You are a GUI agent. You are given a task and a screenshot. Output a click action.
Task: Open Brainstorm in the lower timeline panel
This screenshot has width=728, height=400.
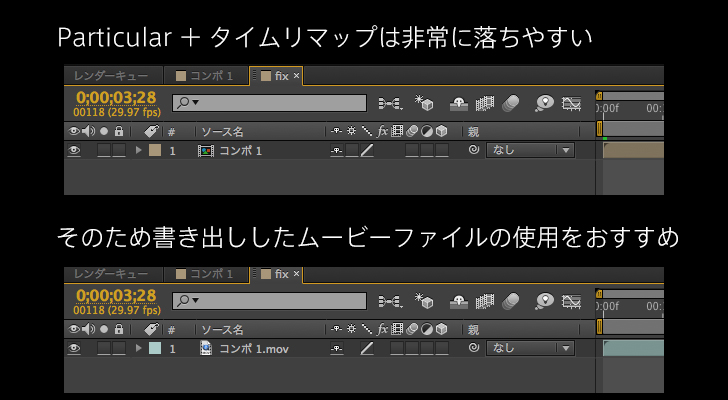(x=544, y=299)
